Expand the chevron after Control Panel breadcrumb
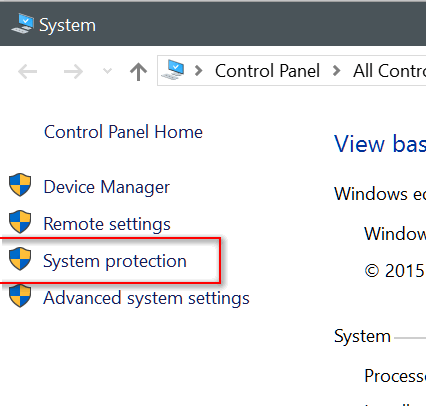Image resolution: width=426 pixels, height=406 pixels. point(337,70)
